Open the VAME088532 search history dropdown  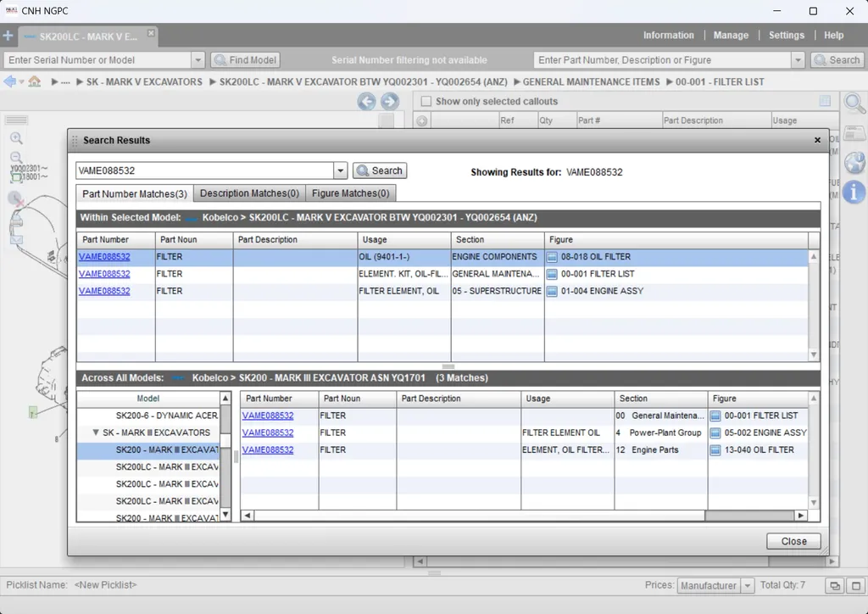pyautogui.click(x=341, y=170)
